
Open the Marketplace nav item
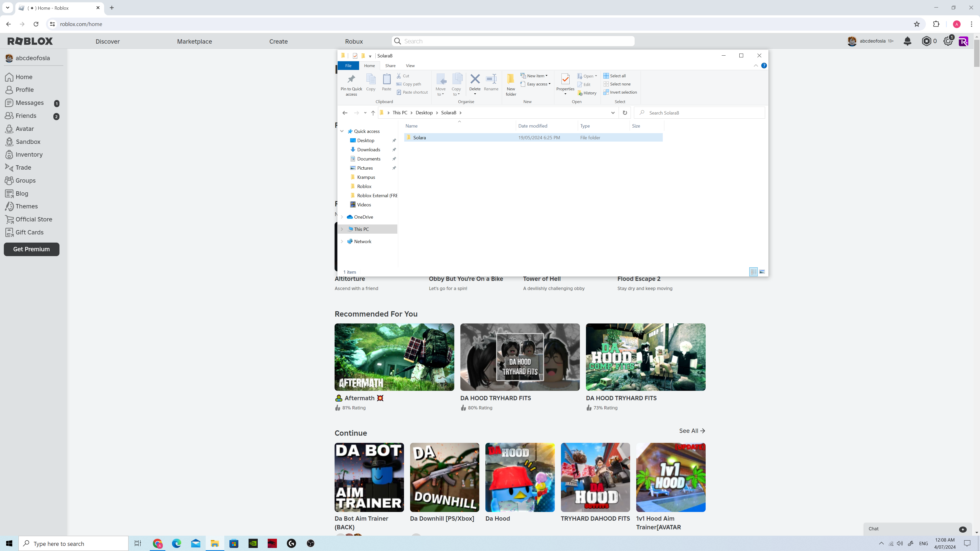click(x=194, y=41)
